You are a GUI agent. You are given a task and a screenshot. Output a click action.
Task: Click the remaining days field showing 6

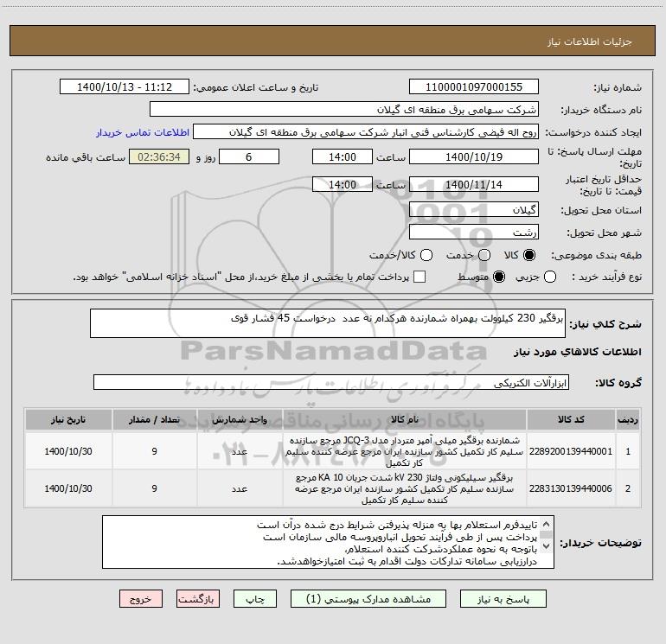tap(249, 156)
